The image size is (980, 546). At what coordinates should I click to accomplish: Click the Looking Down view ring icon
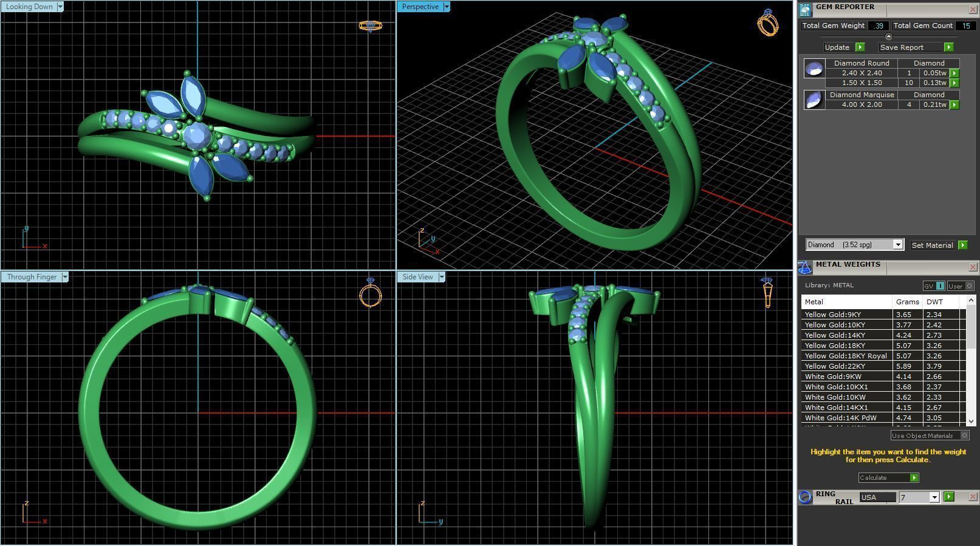click(x=371, y=26)
